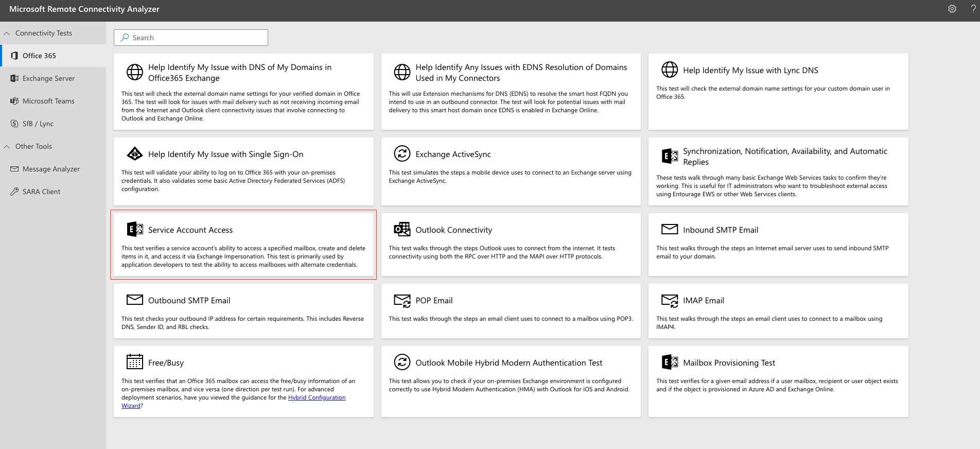Viewport: 980px width, 449px height.
Task: Collapse the Connectivity Tests section
Action: pos(7,33)
